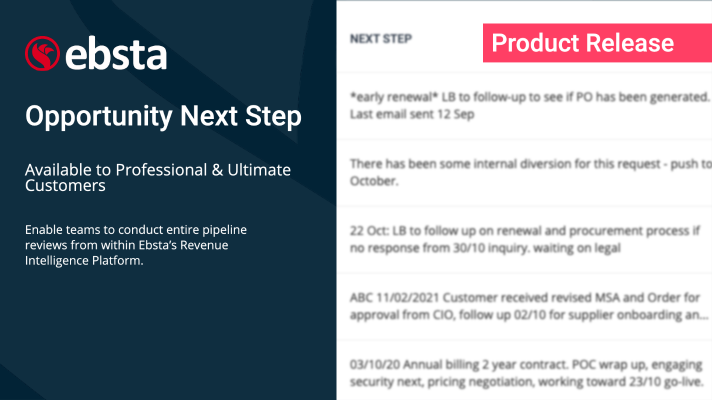Open the "internal diversion for this request" entry

pos(530,164)
